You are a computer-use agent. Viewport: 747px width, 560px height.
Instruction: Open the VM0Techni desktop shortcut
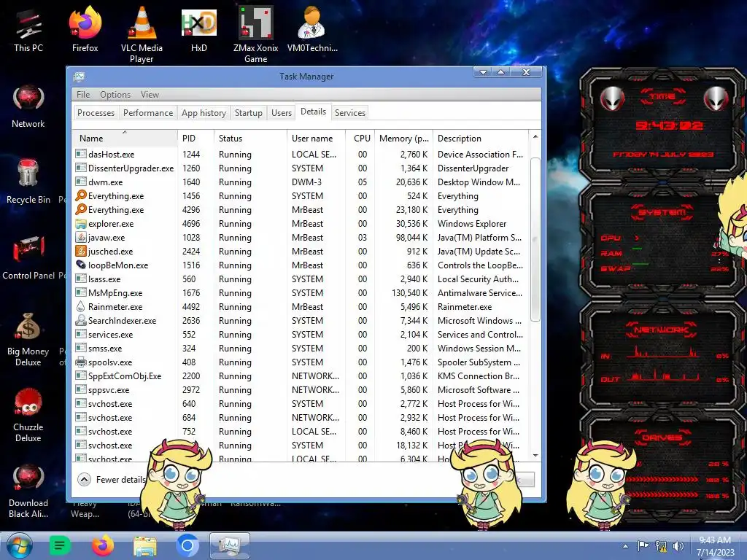312,28
